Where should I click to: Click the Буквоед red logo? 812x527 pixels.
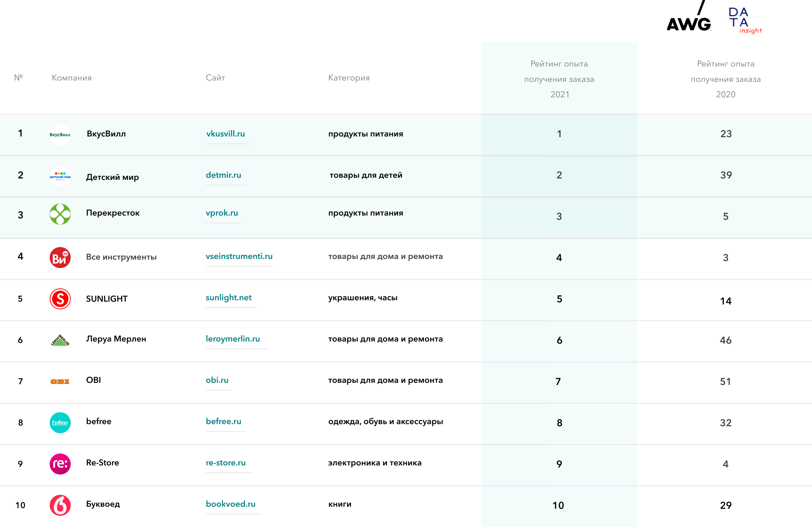tap(60, 505)
